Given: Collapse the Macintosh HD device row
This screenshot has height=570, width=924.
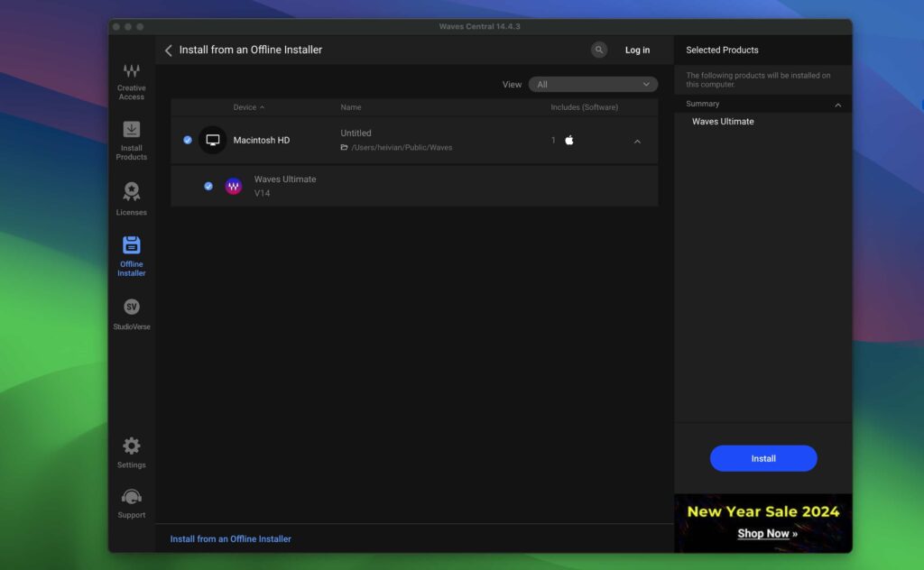Looking at the screenshot, I should pos(637,141).
